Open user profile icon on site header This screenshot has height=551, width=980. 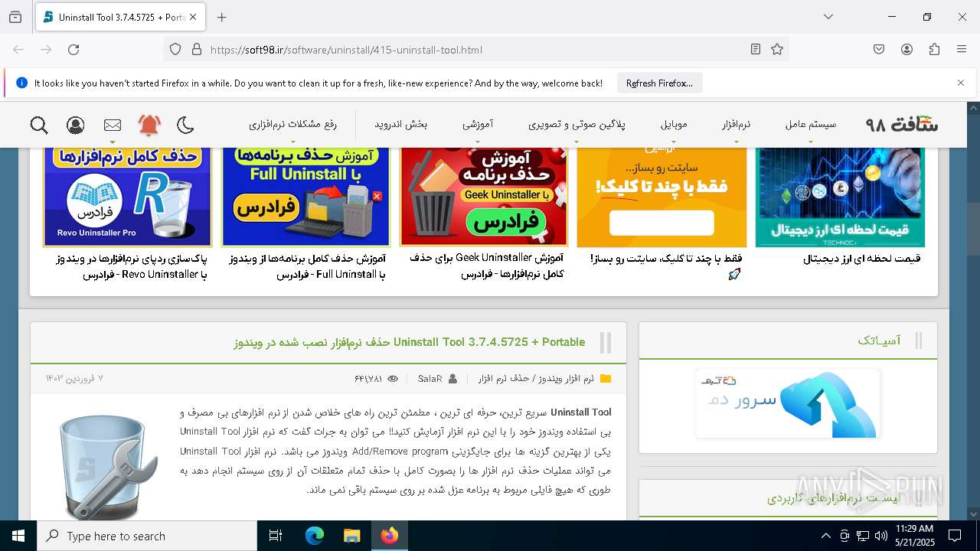click(x=75, y=125)
